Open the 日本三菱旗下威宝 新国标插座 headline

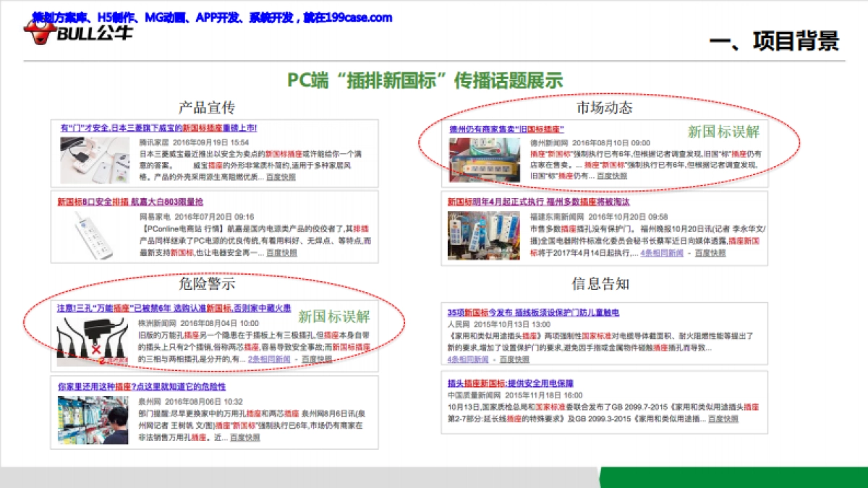click(158, 128)
